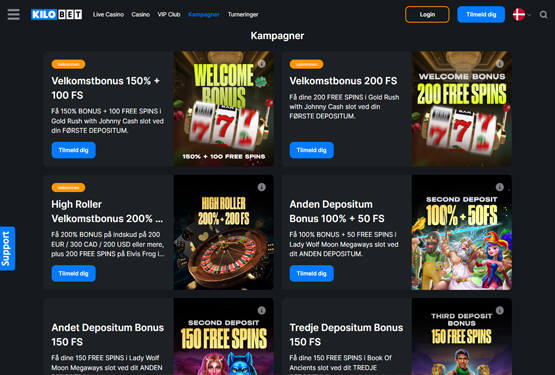Go to Live Casino

point(108,15)
